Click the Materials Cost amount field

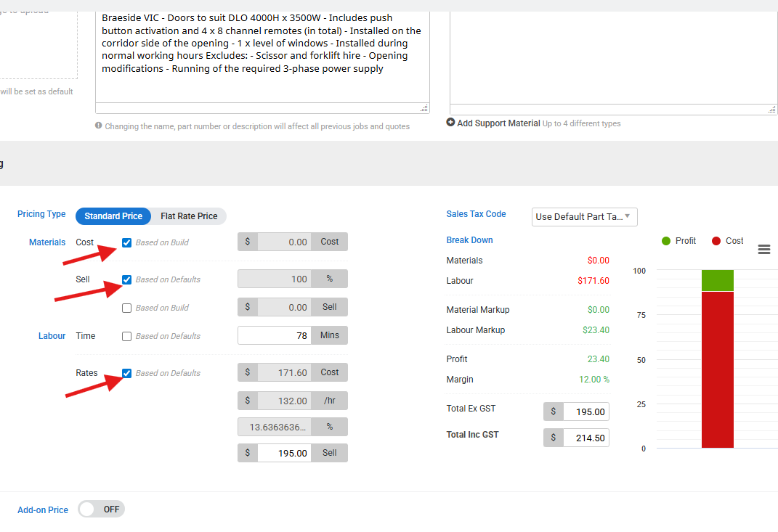(x=284, y=242)
